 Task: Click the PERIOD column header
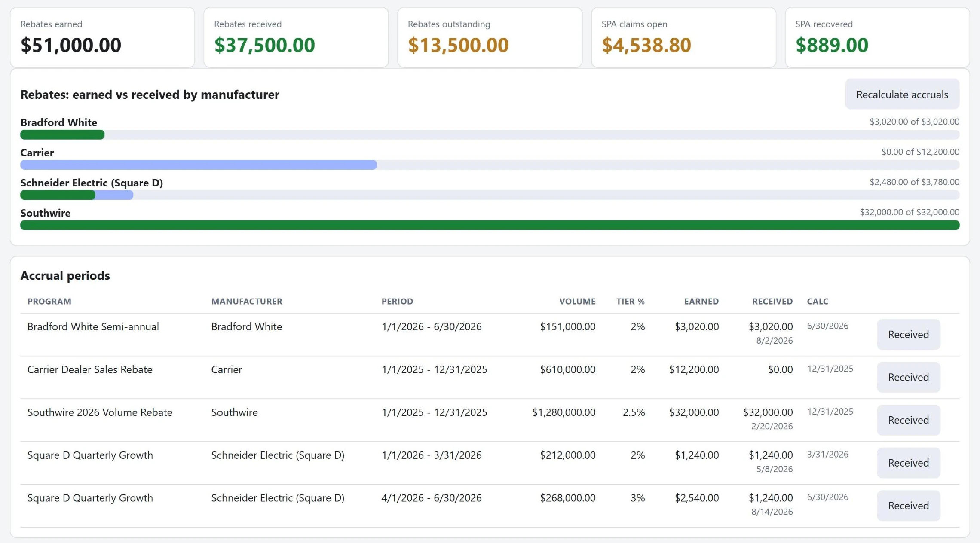397,302
